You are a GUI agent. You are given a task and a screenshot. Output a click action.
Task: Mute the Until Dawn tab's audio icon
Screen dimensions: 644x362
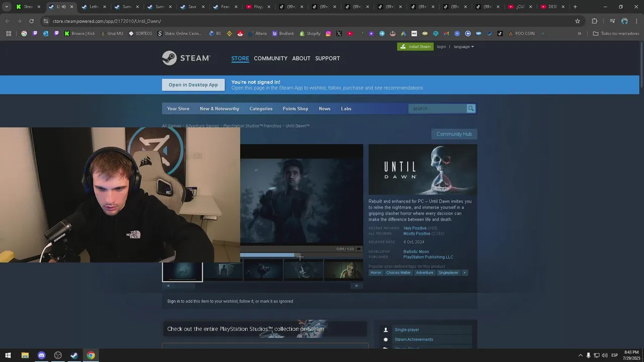pos(64,7)
